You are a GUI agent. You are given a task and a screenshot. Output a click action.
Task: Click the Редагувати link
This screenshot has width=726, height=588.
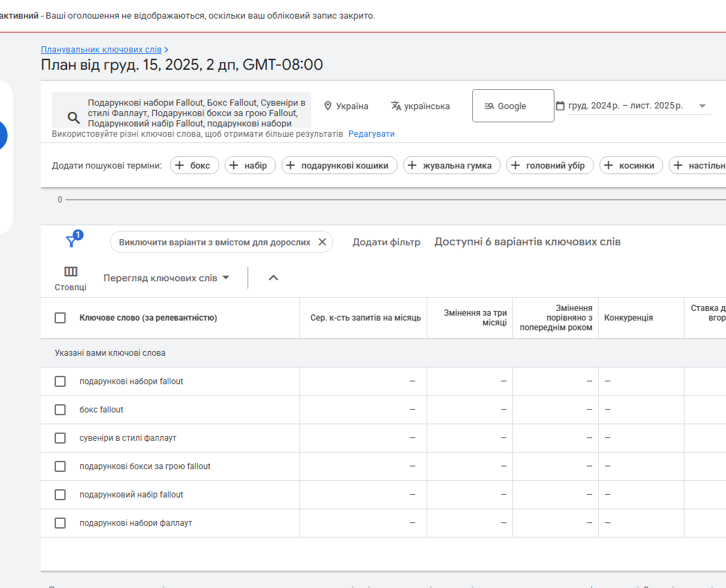coord(371,134)
